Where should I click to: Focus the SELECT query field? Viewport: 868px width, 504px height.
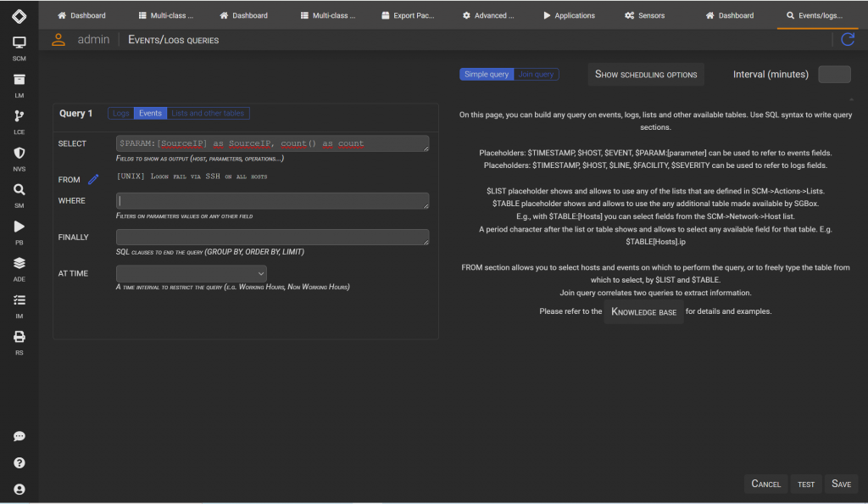point(272,143)
